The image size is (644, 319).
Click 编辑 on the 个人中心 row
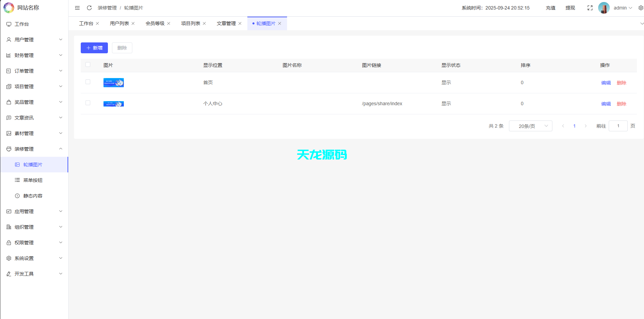coord(606,104)
